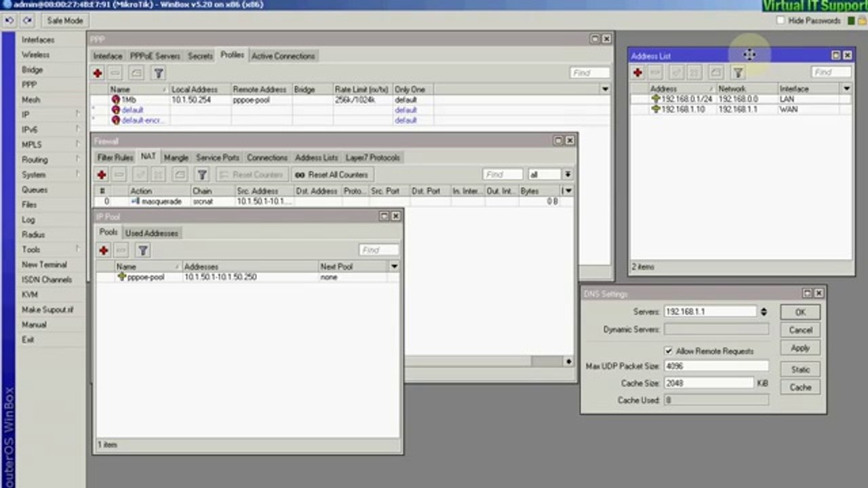Remove selected PPP profile with minus icon
The image size is (868, 488).
click(x=115, y=73)
